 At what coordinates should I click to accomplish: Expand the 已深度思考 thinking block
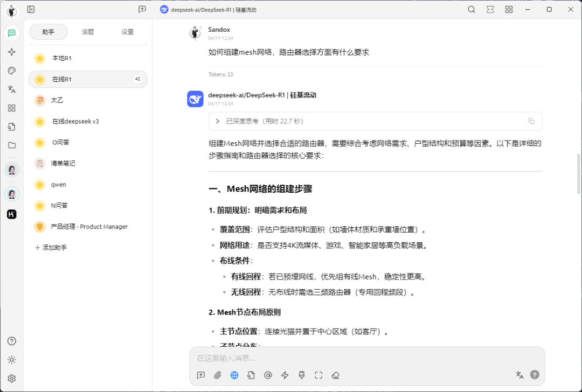click(x=375, y=121)
